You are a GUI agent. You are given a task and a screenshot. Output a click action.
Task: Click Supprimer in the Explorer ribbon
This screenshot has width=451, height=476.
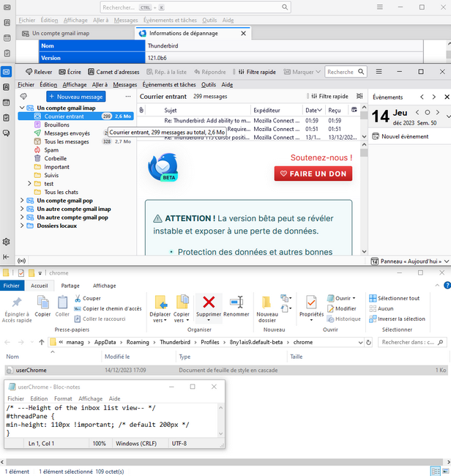[x=209, y=308]
